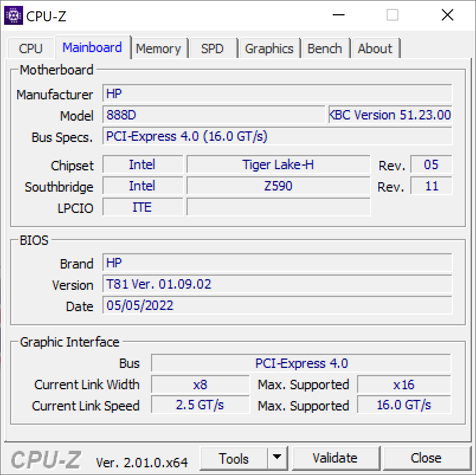The height and width of the screenshot is (475, 476).
Task: Open the CPU tab
Action: [x=31, y=49]
